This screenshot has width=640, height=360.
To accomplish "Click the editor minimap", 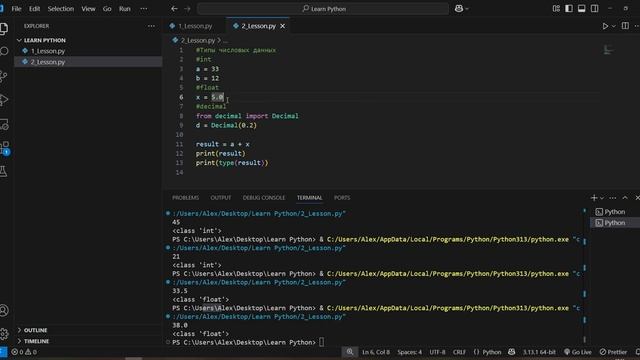I will pos(608,50).
